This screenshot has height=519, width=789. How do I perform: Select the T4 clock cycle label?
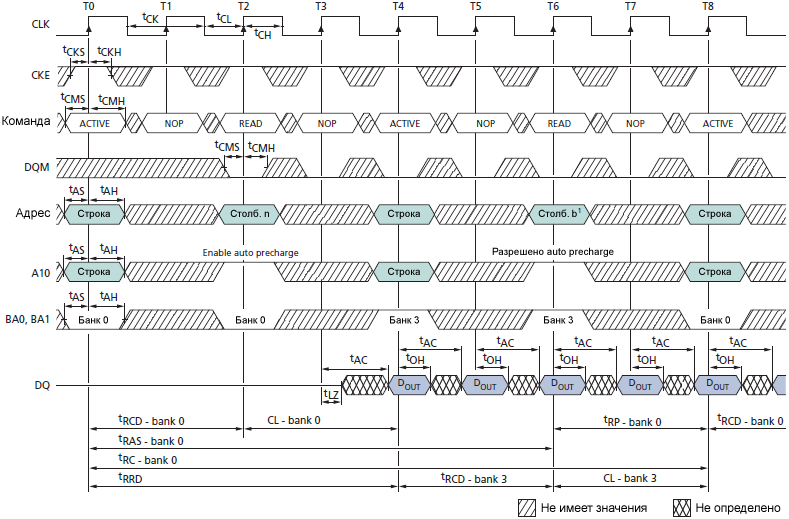click(x=398, y=6)
